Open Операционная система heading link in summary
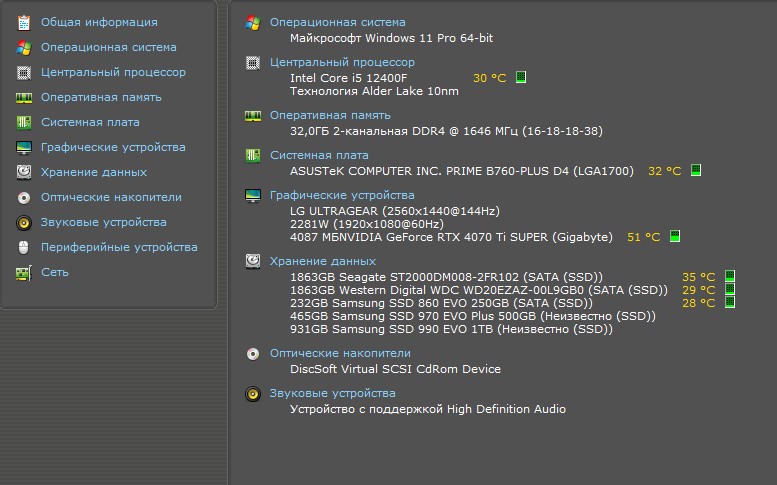777x485 pixels. coord(337,22)
